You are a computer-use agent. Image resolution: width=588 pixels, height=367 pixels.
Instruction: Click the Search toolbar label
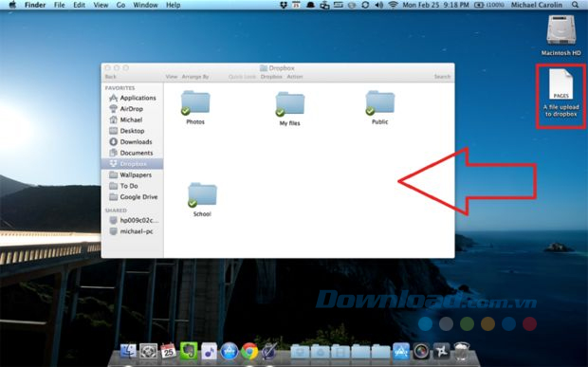[442, 77]
